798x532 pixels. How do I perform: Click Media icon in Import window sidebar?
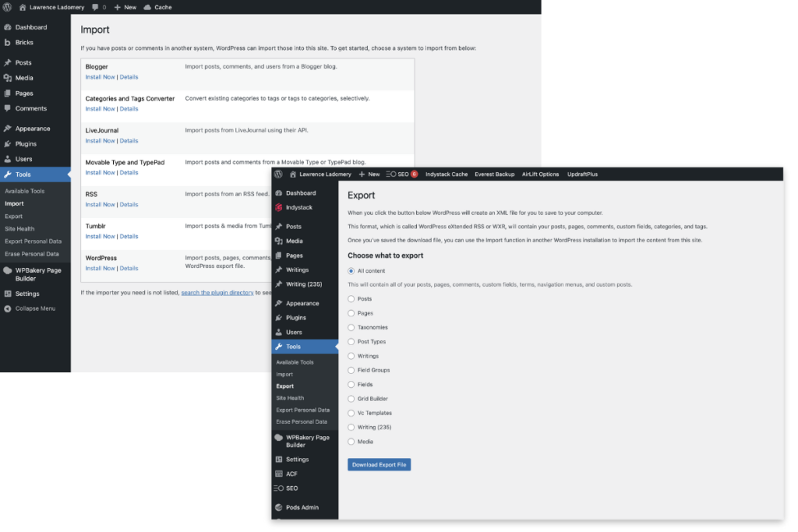click(x=8, y=78)
